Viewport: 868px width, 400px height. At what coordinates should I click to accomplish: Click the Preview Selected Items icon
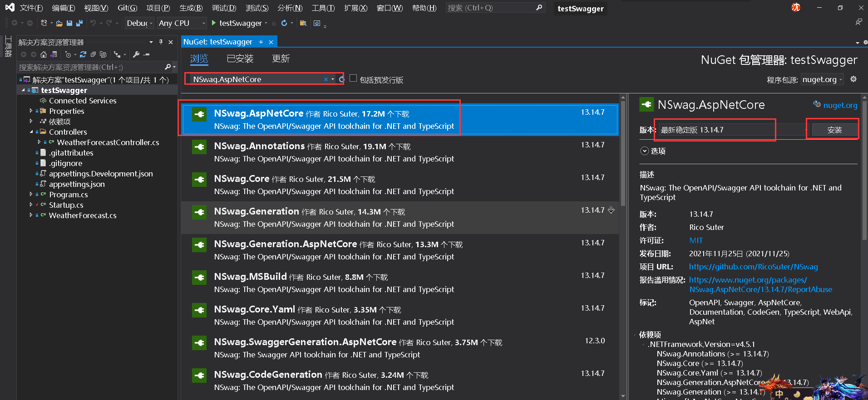[146, 54]
